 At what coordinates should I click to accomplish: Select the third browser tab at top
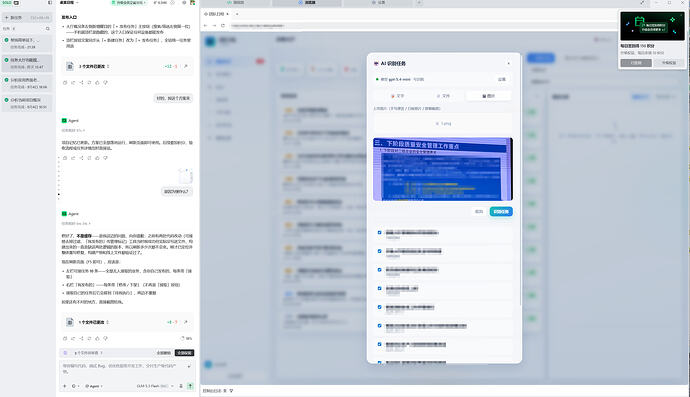point(378,3)
